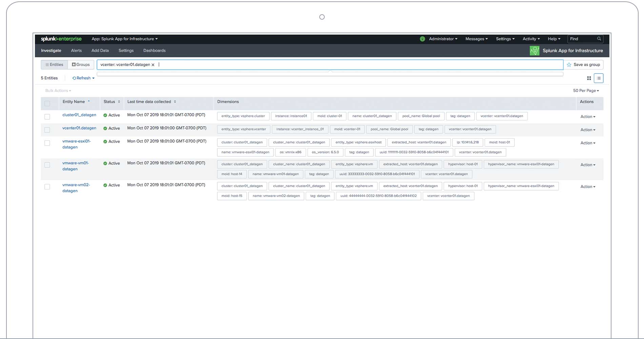This screenshot has height=339, width=644.
Task: Open Action menu for vmware-esxi01-datagen
Action: [x=588, y=143]
